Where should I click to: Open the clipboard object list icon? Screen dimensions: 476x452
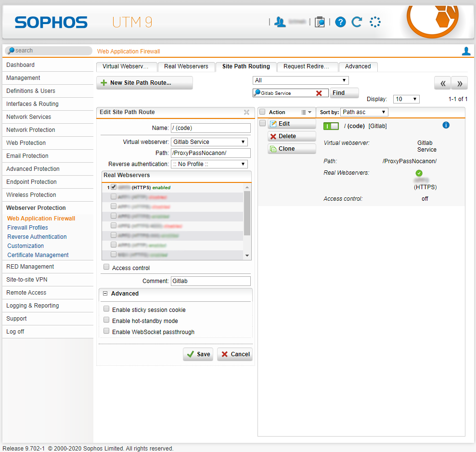tap(320, 22)
